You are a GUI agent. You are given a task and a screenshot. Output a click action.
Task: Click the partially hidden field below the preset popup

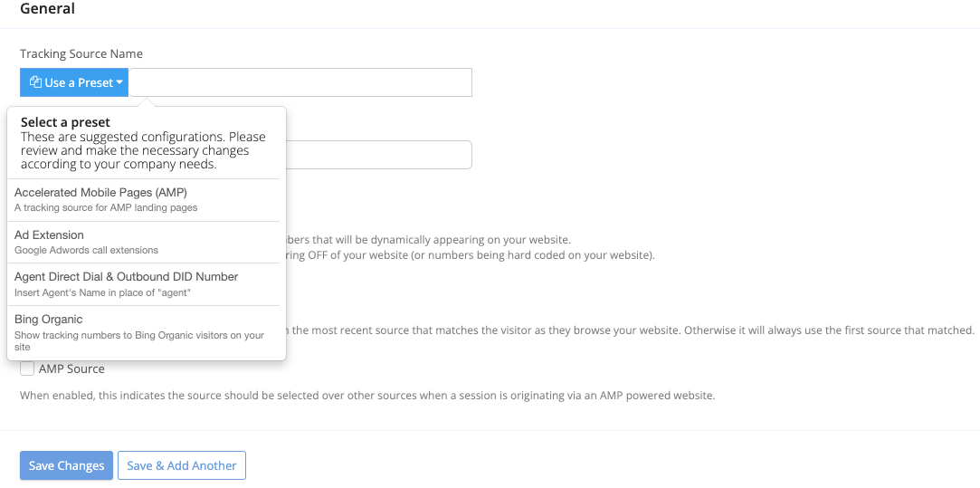(378, 155)
